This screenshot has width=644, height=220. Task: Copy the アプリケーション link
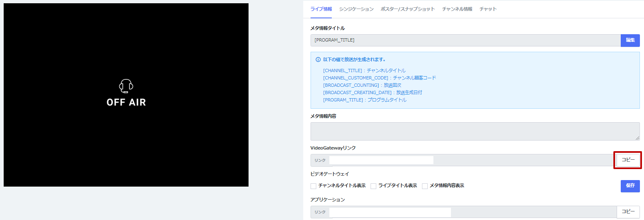(628, 212)
